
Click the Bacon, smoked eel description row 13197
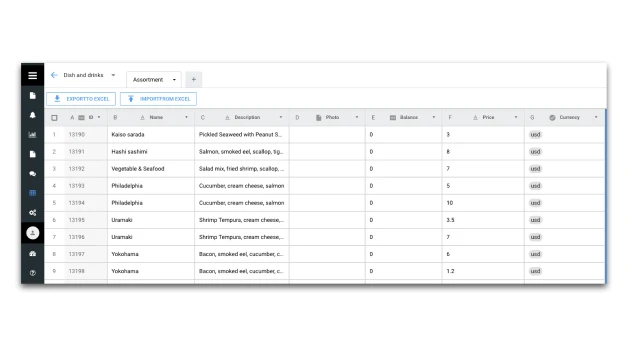coord(242,254)
